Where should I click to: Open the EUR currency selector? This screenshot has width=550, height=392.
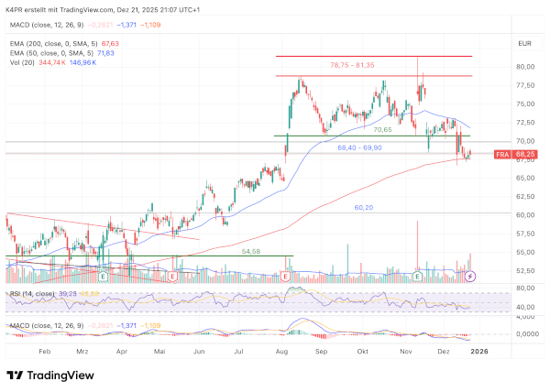pyautogui.click(x=524, y=43)
